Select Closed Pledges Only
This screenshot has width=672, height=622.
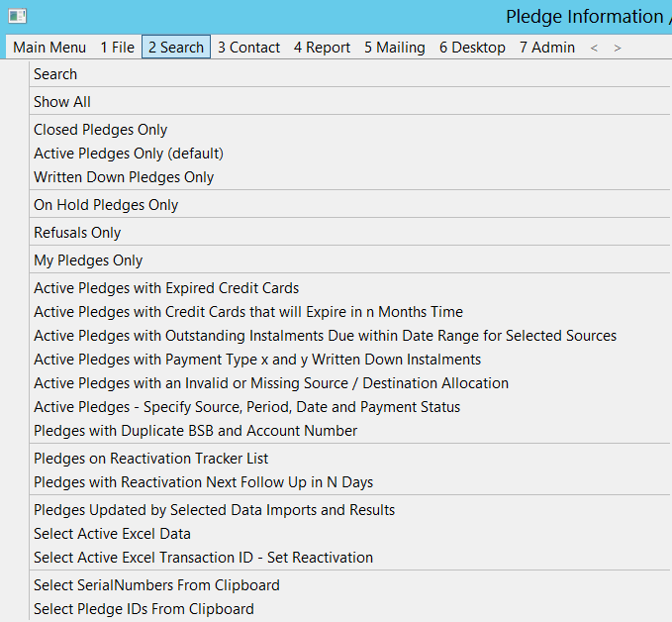tap(100, 130)
